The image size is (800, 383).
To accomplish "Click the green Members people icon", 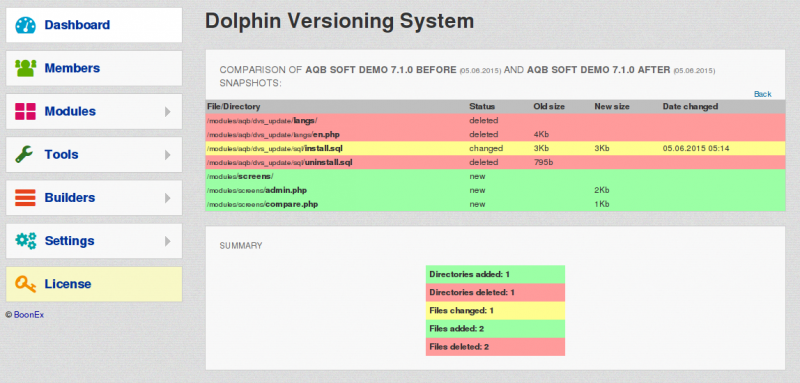I will pyautogui.click(x=25, y=68).
